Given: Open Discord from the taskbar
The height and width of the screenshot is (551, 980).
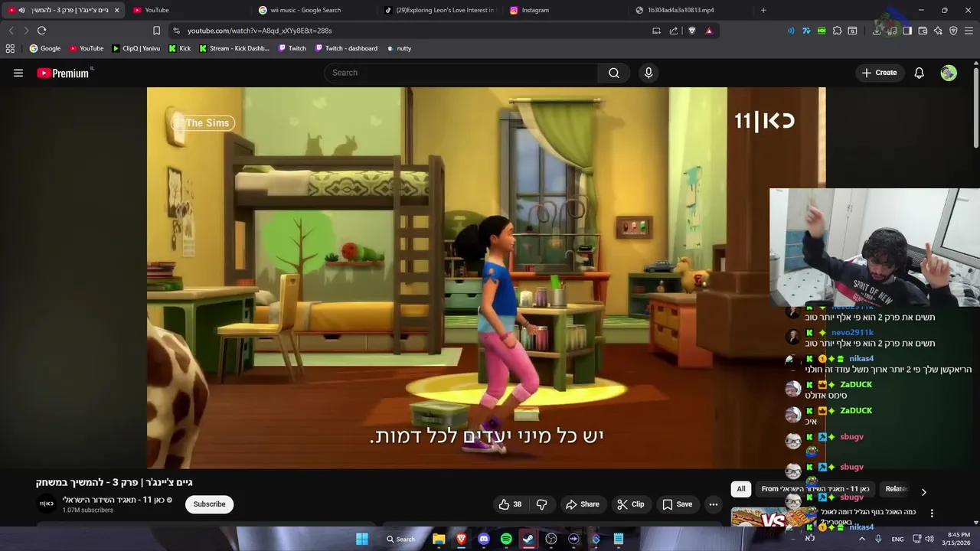Looking at the screenshot, I should 484,539.
